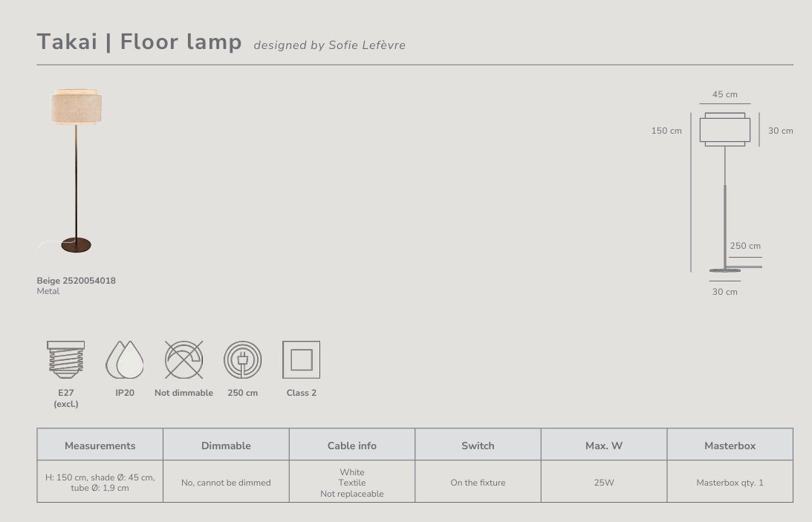Click the Masterbox column header
Screen dimensions: 812x522
coord(730,445)
